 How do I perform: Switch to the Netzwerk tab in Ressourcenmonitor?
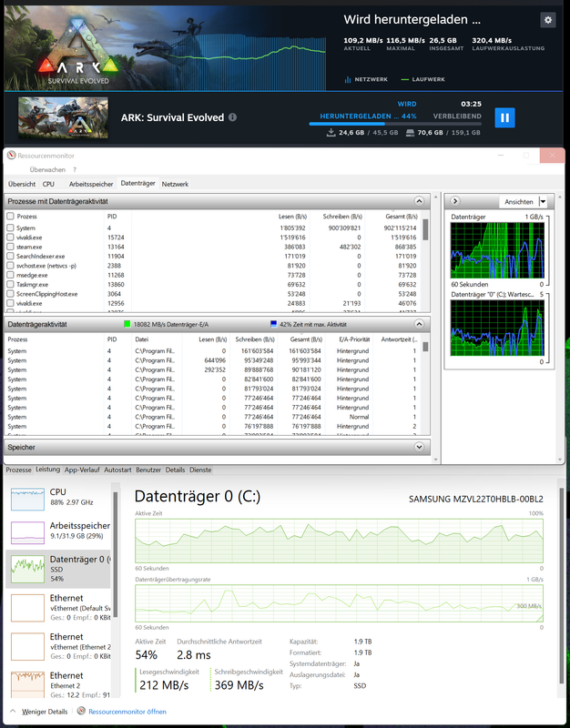175,184
